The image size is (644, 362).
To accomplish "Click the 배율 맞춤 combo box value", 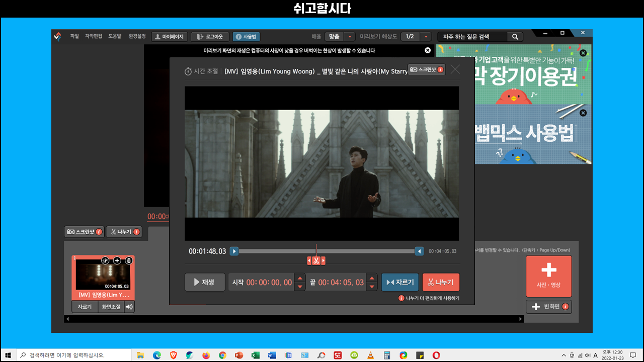I will tap(334, 37).
